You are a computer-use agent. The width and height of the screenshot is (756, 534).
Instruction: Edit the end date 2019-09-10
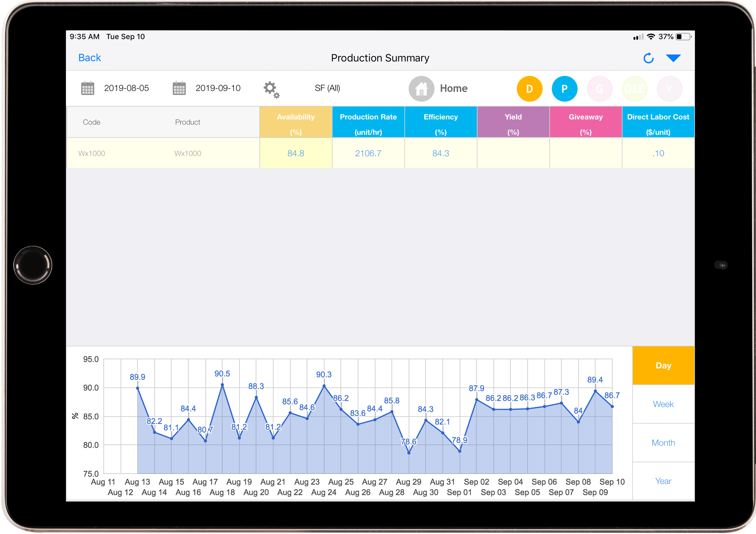218,88
